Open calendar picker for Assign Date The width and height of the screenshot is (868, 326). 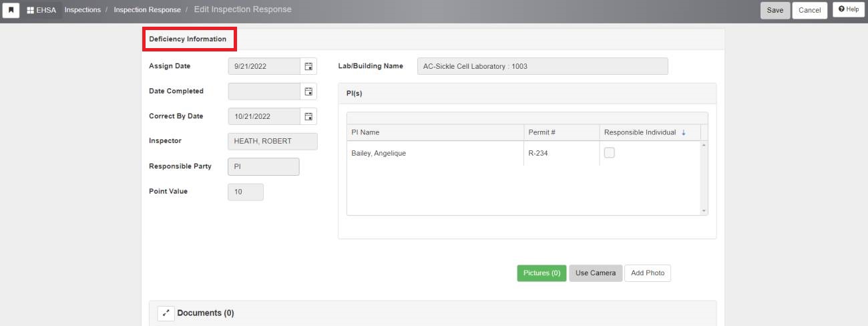[308, 66]
